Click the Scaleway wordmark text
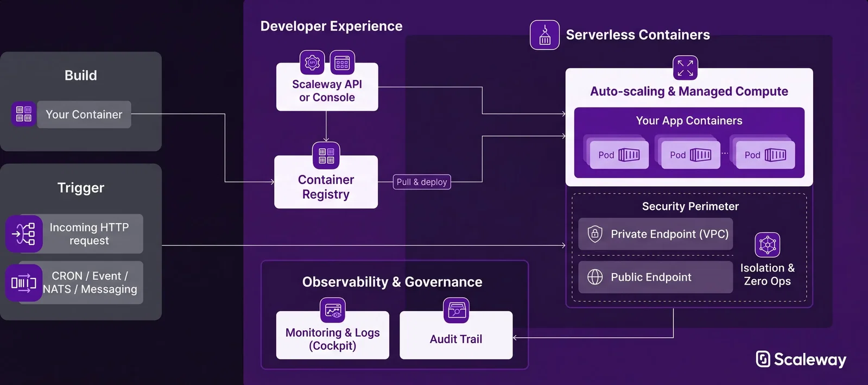The width and height of the screenshot is (868, 385). coord(810,359)
